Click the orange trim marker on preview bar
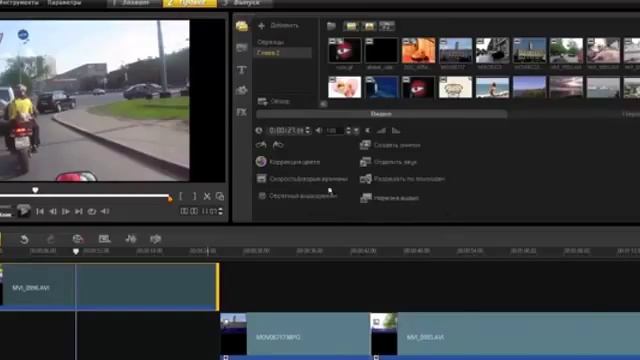The image size is (640, 360). 170,198
